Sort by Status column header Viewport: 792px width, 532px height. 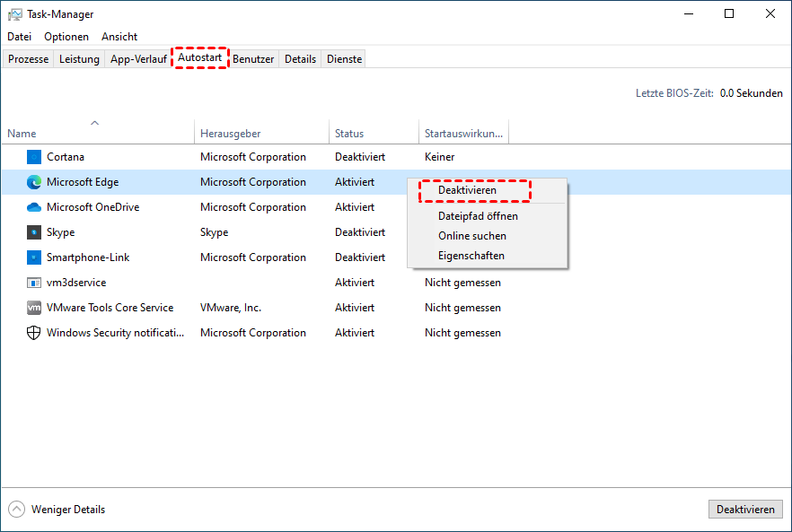click(x=349, y=134)
